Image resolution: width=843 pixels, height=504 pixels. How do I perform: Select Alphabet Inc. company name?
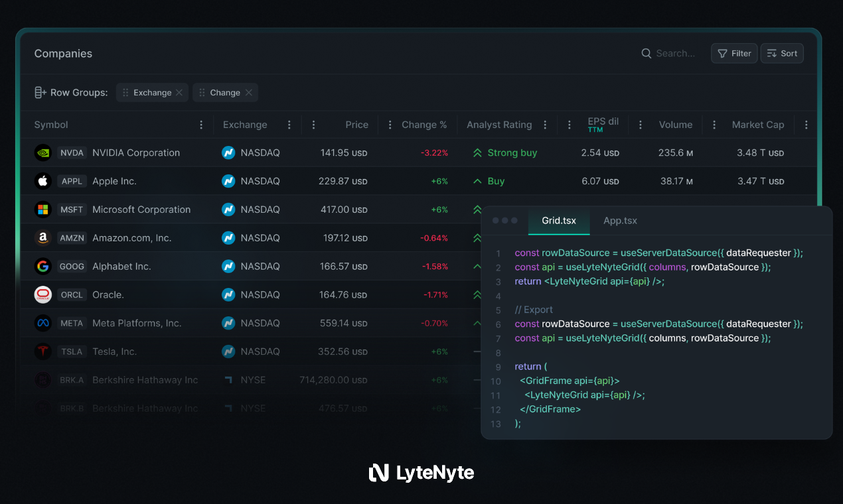tap(121, 267)
